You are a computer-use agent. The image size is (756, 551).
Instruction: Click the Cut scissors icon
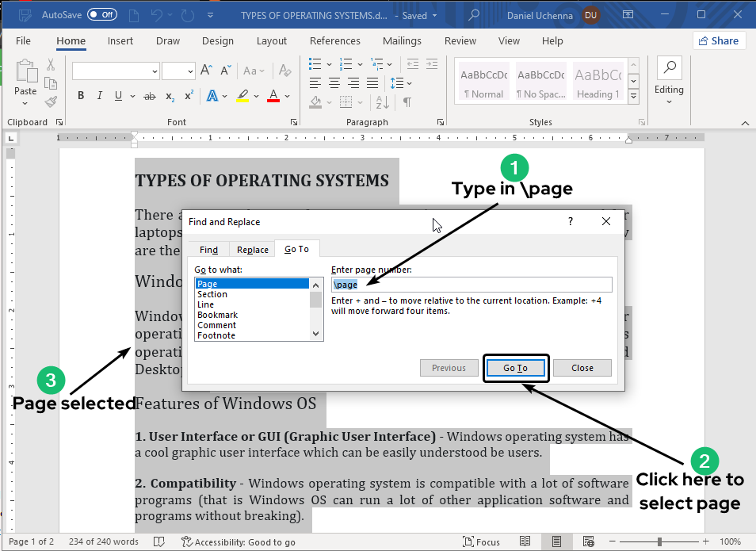(51, 65)
